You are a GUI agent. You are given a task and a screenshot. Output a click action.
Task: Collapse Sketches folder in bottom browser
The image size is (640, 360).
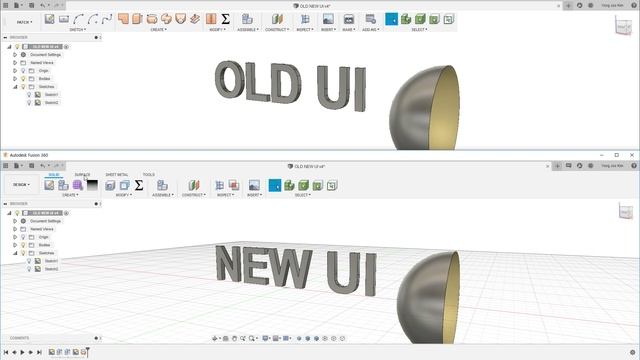(x=15, y=253)
